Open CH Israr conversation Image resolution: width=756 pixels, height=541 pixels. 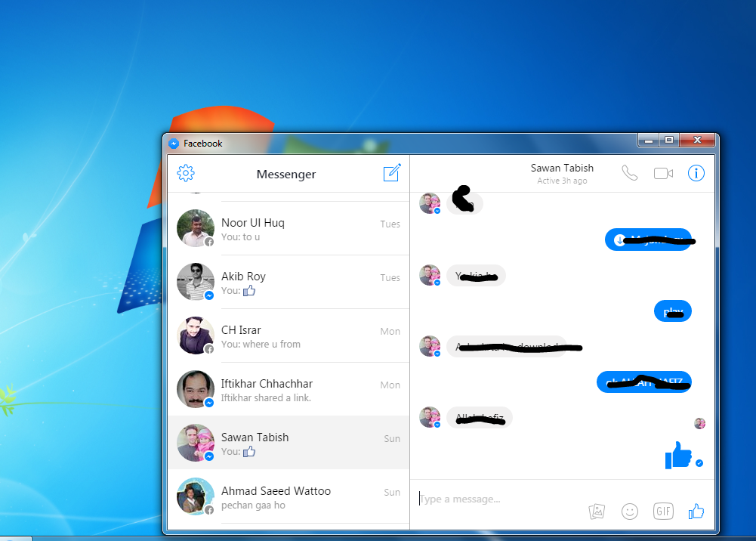pos(289,335)
